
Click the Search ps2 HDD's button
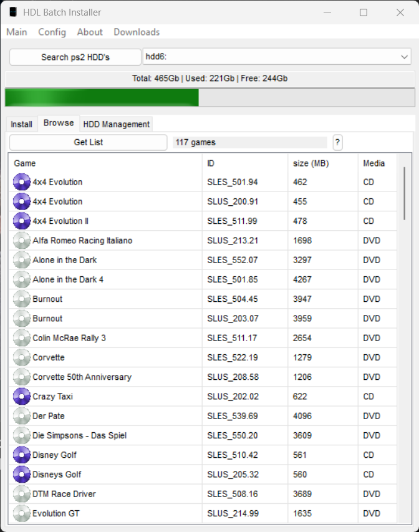click(75, 57)
